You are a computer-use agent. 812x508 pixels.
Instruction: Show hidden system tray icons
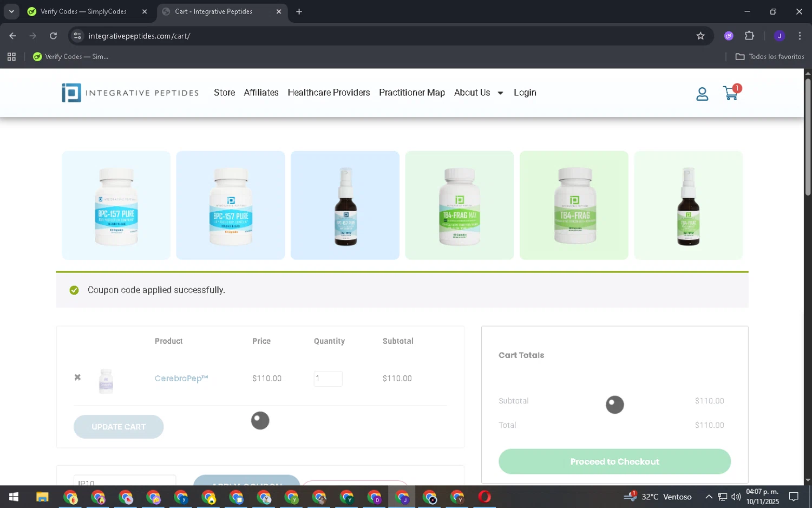pos(709,497)
